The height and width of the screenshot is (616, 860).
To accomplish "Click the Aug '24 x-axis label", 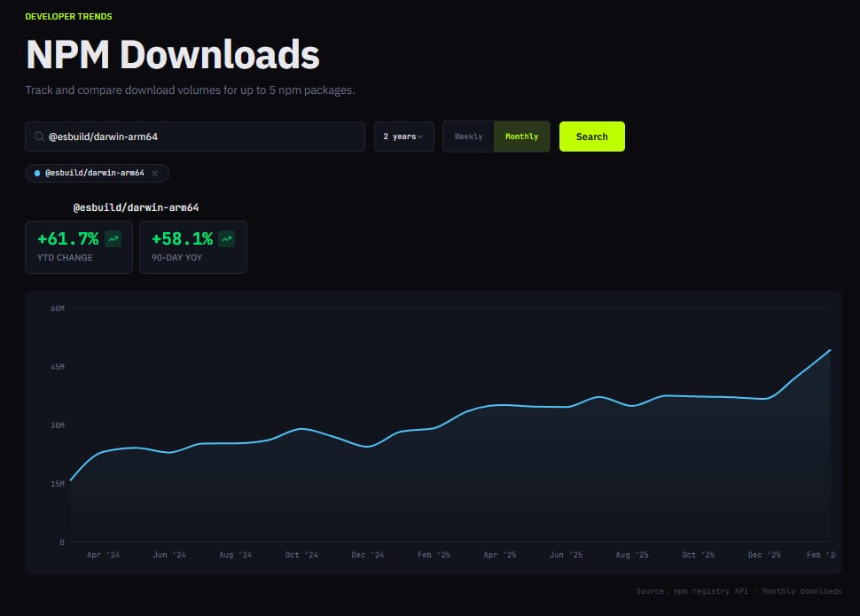I will 235,555.
